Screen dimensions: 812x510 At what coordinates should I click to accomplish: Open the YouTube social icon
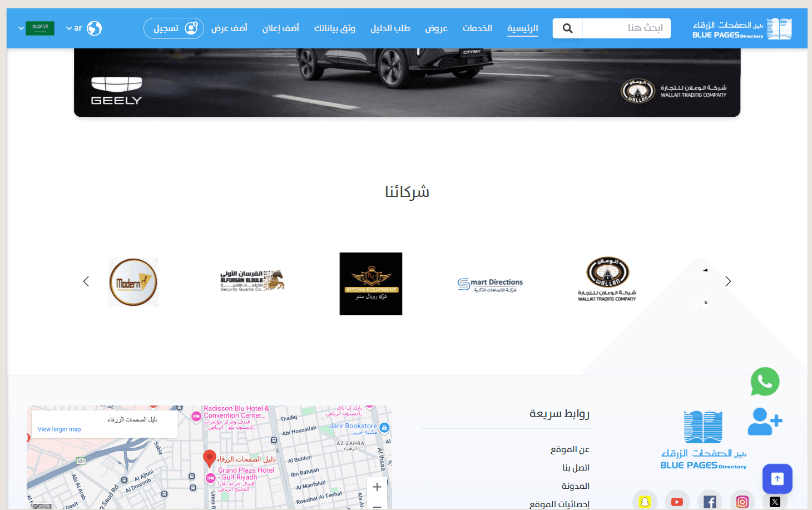(x=677, y=502)
